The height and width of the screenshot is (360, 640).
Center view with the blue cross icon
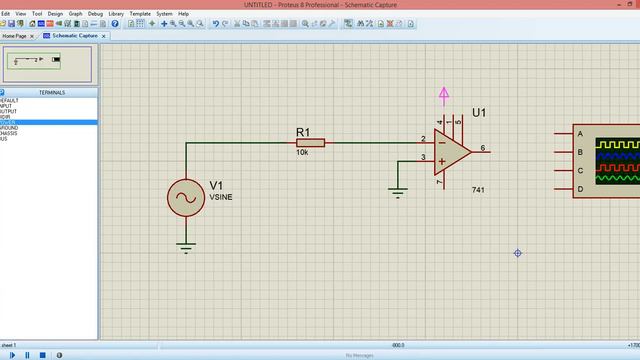164,24
